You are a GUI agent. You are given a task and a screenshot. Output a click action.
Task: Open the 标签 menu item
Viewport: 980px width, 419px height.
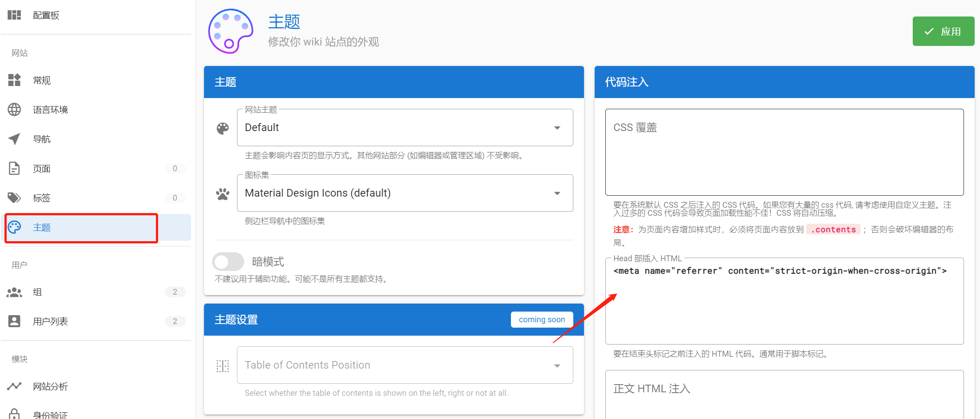(x=96, y=198)
